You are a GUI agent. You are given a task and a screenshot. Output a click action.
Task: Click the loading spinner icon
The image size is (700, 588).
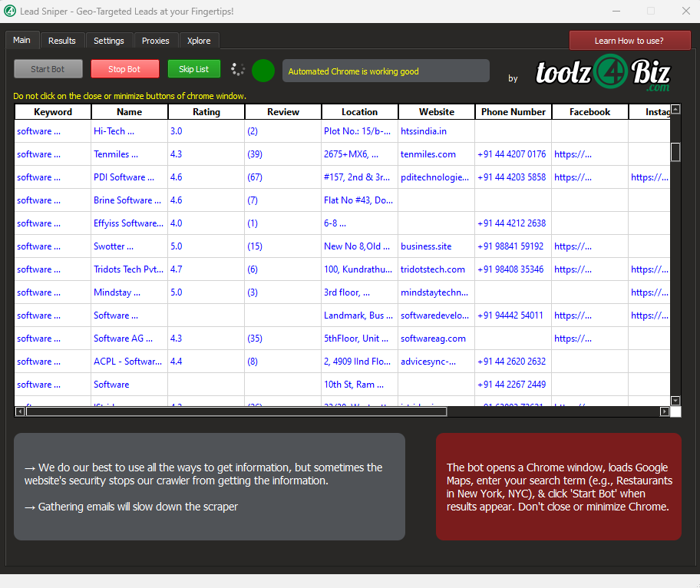(238, 69)
